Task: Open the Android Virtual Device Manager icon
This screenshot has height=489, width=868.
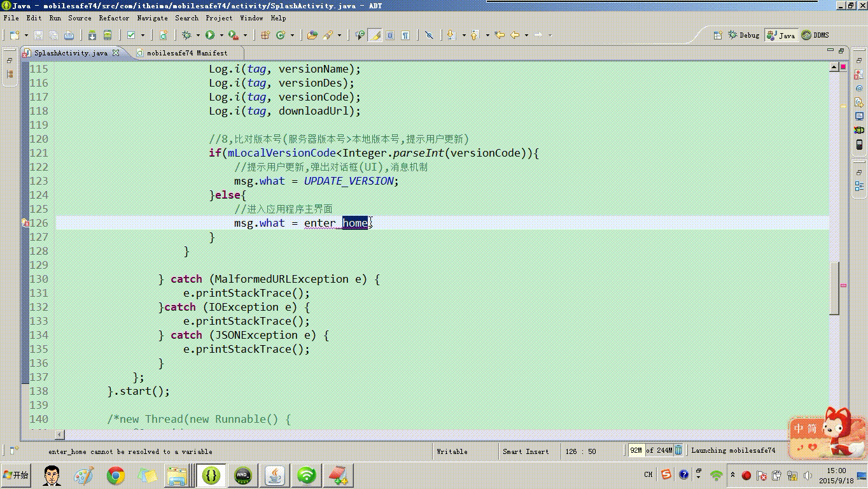Action: click(108, 36)
